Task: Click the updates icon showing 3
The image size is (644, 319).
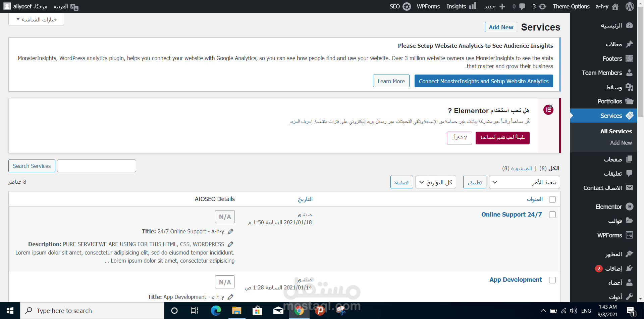Action: pos(542,7)
